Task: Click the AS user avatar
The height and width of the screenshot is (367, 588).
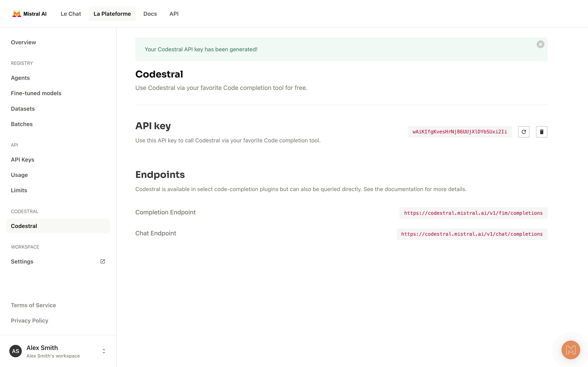Action: coord(16,351)
